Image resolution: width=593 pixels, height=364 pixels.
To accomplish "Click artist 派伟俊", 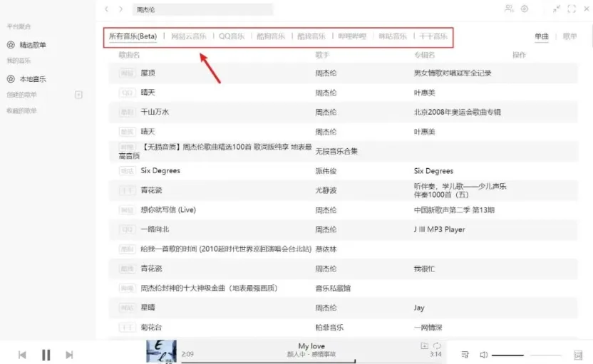I will (326, 171).
